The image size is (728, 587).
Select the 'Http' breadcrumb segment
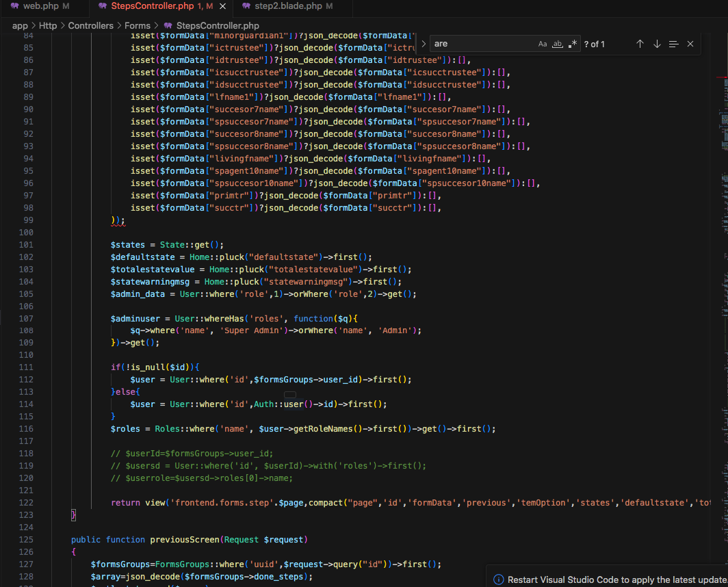coord(48,26)
